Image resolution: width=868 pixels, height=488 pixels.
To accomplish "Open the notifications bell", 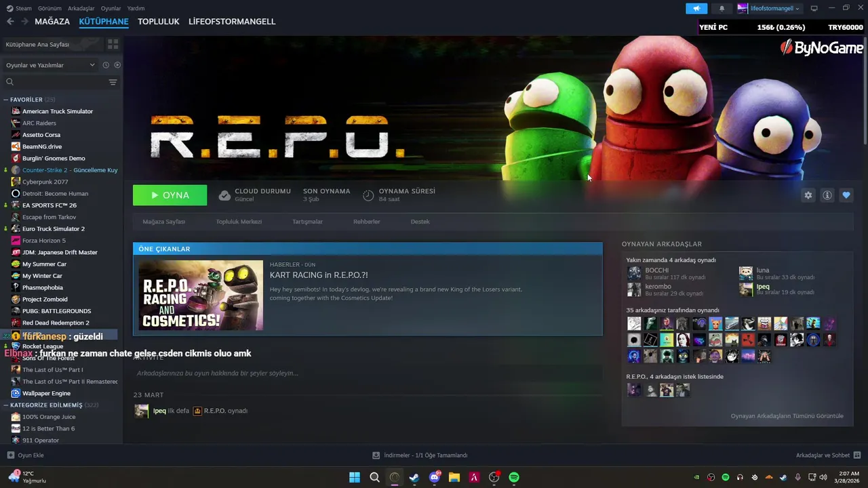I will pos(722,8).
